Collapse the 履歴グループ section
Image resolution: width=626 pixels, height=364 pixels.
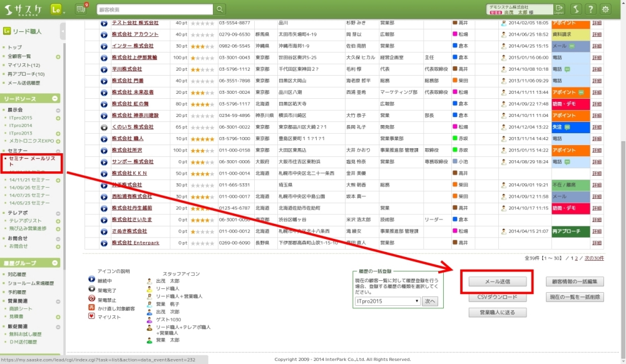[56, 263]
